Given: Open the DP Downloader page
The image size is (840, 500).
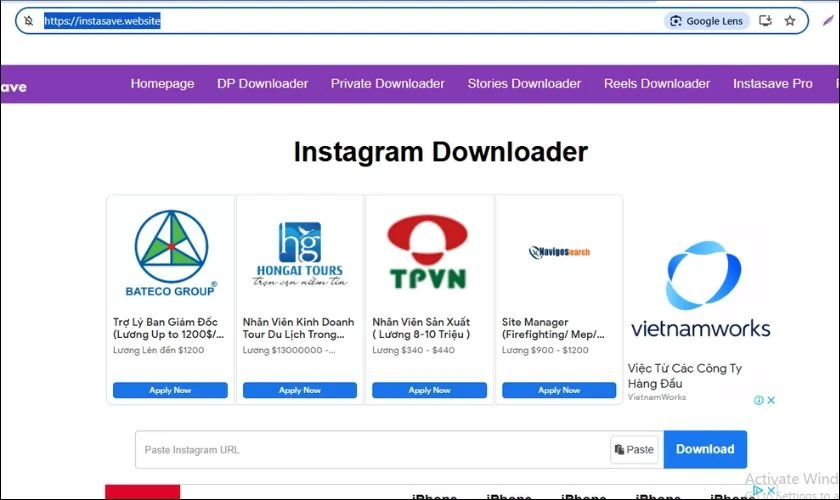Looking at the screenshot, I should click(x=262, y=84).
